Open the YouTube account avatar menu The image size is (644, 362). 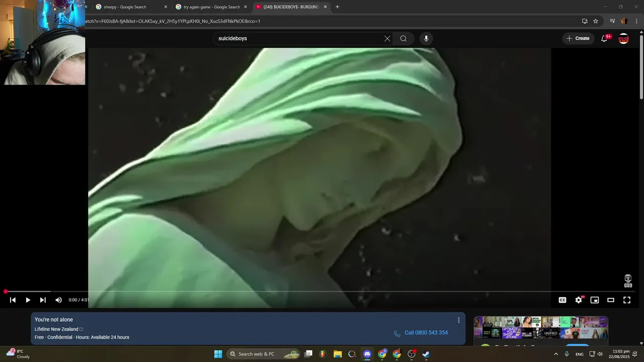pyautogui.click(x=623, y=39)
